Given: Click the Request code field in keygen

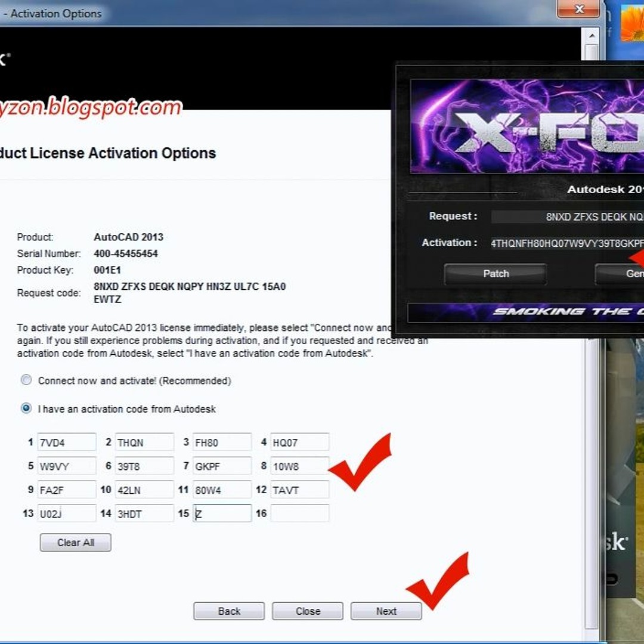Looking at the screenshot, I should pos(566,217).
